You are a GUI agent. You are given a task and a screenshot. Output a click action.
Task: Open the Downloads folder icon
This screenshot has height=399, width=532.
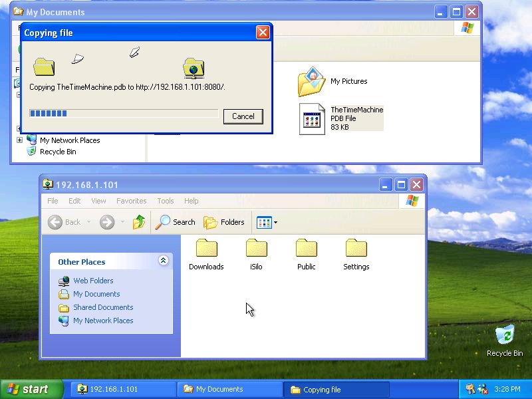pos(206,249)
